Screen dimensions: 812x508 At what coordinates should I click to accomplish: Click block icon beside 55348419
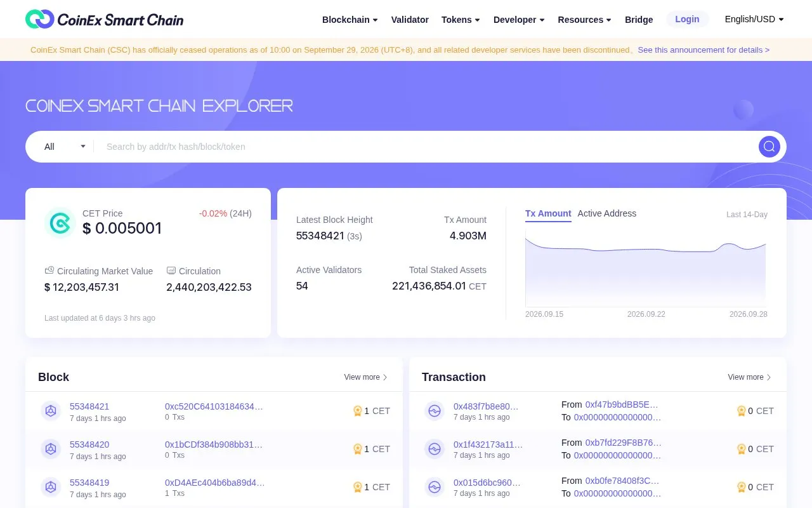pyautogui.click(x=51, y=487)
